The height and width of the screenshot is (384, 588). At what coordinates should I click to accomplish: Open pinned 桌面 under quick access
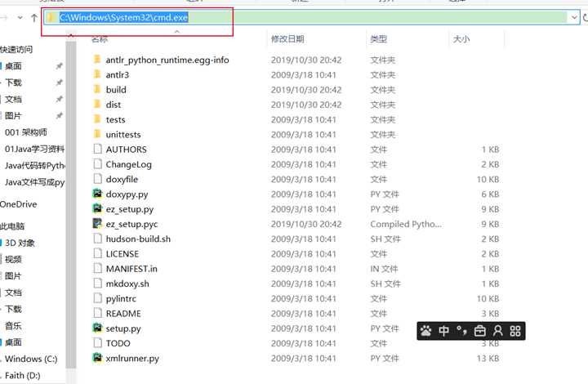[x=13, y=66]
